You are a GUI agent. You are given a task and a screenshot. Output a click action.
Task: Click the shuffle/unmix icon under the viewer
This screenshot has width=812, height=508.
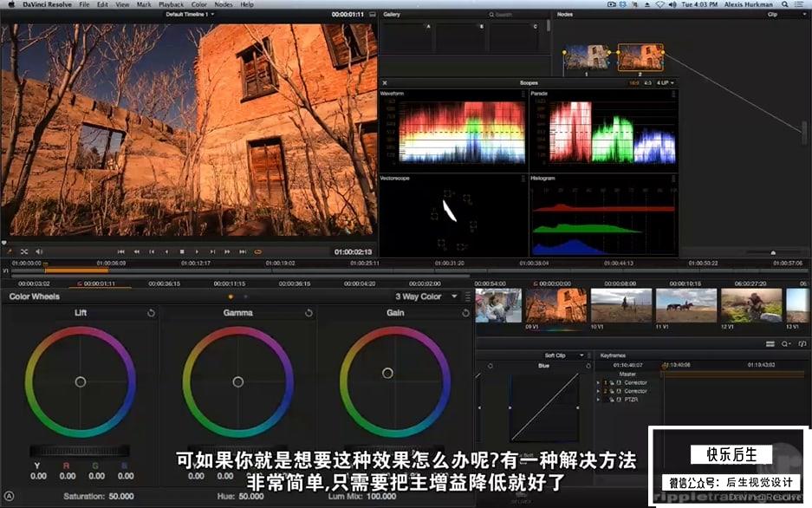coord(23,251)
